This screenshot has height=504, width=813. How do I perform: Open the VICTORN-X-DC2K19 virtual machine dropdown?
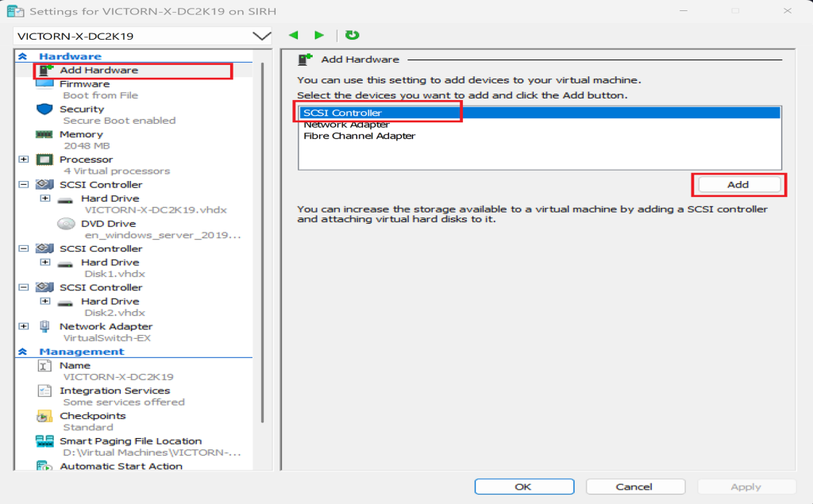pyautogui.click(x=260, y=37)
